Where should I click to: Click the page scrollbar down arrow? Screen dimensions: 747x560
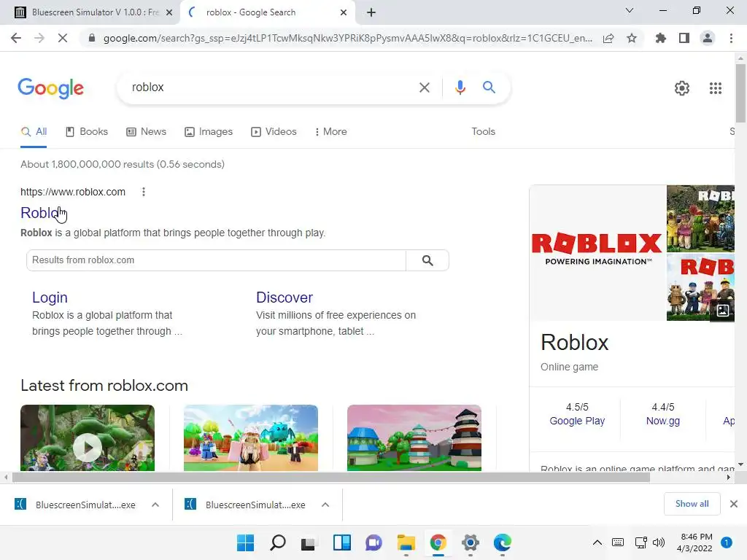[740, 464]
